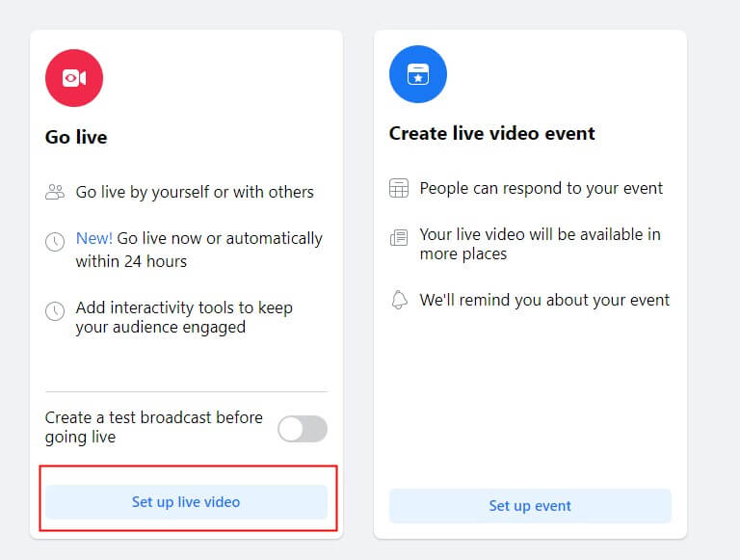Click the blue 'New!' label text

94,238
